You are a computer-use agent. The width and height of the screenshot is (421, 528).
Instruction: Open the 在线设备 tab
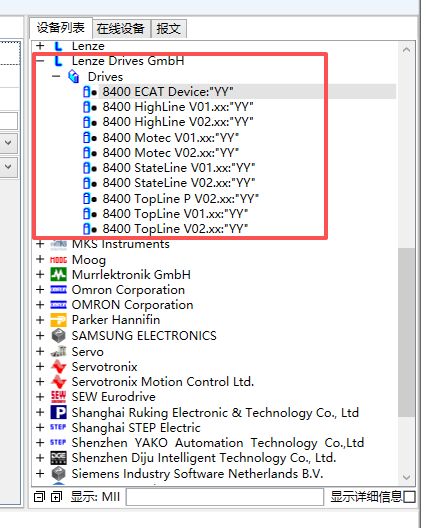point(121,29)
